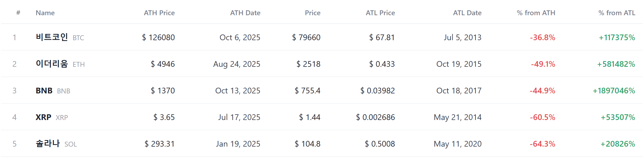
Task: Click Bitcoin's $ 79660 current price
Action: click(x=306, y=37)
